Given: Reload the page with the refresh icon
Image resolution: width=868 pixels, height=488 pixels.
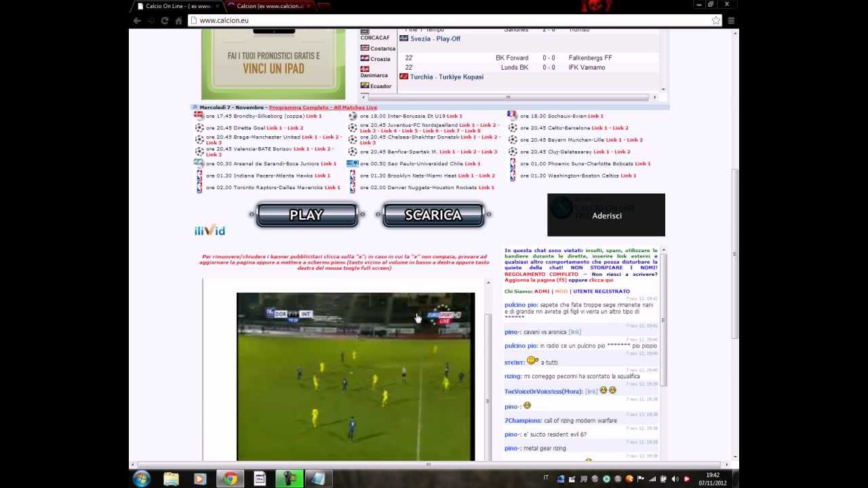Looking at the screenshot, I should click(x=164, y=20).
